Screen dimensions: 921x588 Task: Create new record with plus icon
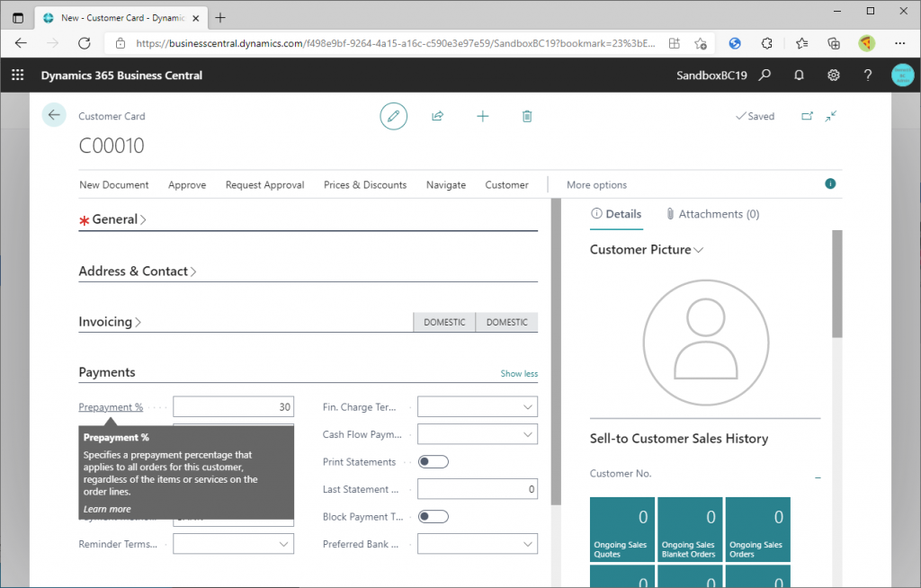[483, 116]
